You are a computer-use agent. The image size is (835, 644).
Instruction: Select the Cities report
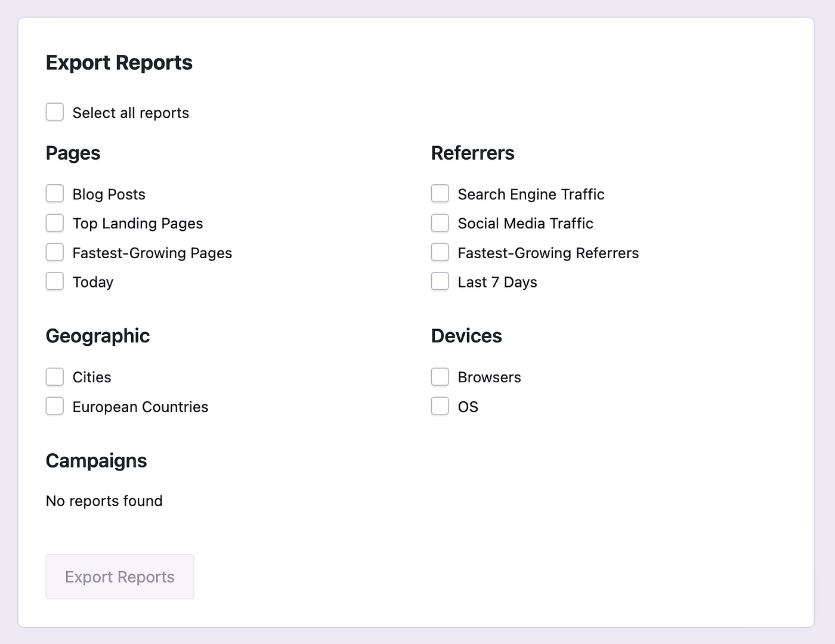[54, 376]
